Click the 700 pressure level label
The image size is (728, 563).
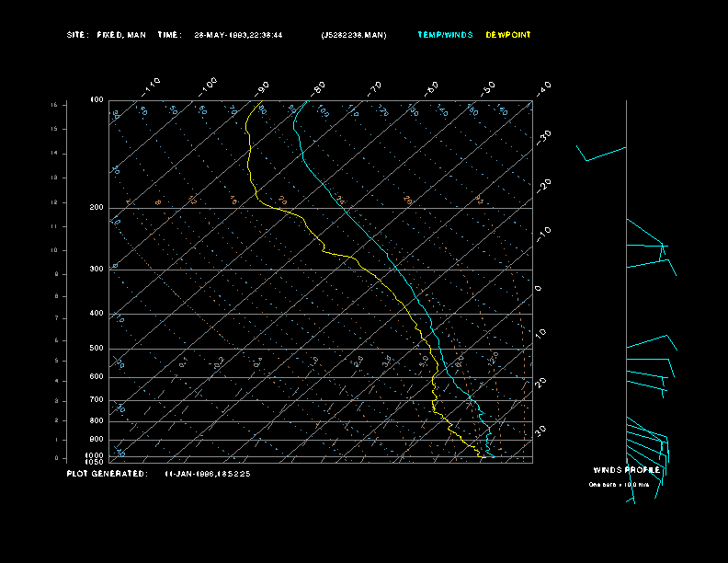coord(97,399)
